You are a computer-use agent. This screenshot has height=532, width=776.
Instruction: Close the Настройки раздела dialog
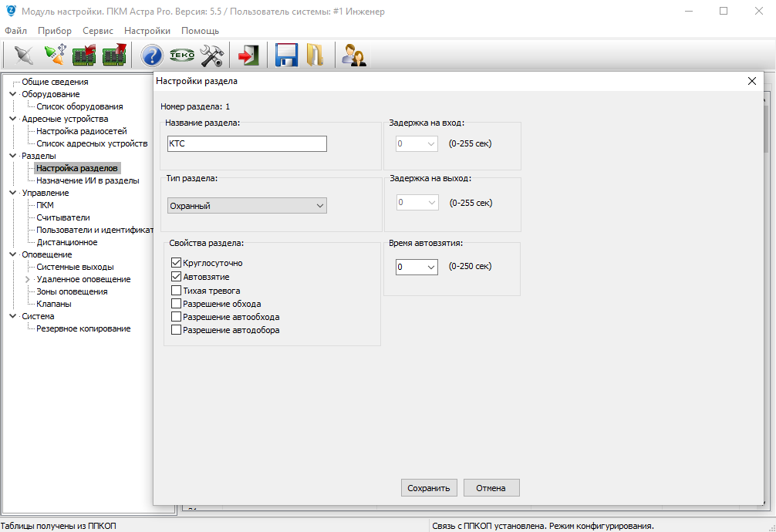752,81
